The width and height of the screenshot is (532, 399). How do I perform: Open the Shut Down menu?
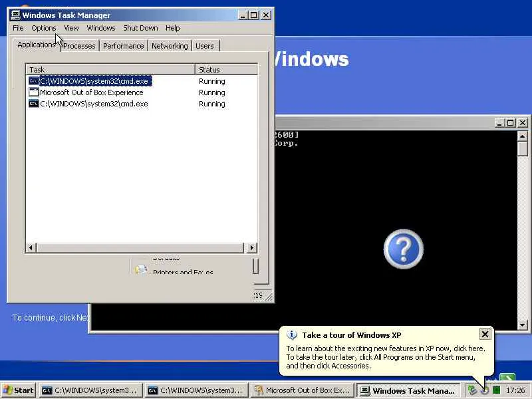[x=140, y=28]
